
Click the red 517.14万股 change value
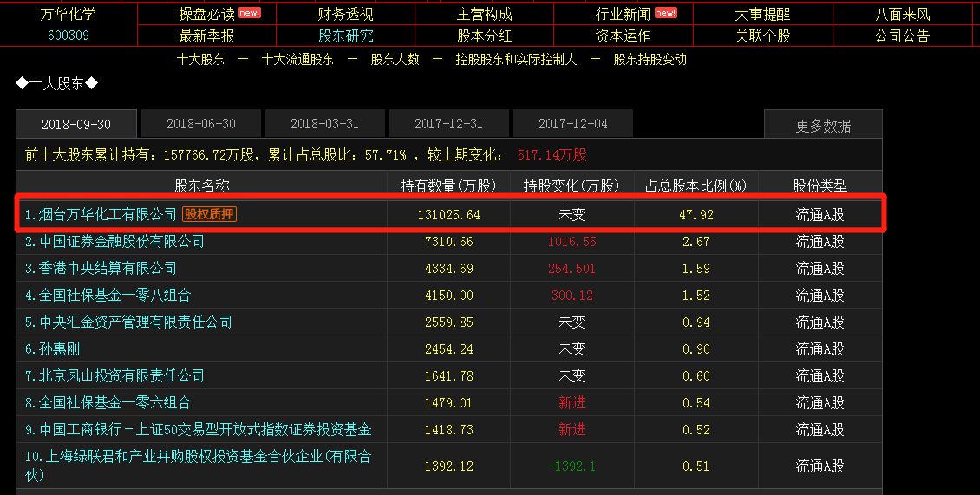coord(552,155)
